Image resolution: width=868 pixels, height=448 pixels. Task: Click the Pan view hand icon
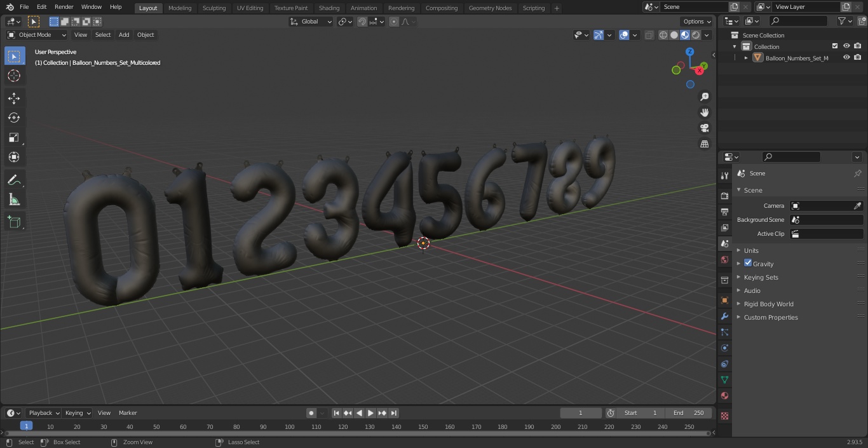tap(705, 112)
